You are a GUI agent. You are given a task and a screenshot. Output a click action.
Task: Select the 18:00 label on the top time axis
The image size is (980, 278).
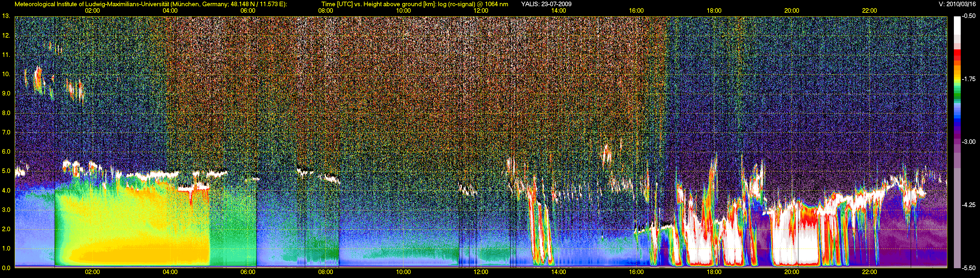tap(714, 11)
